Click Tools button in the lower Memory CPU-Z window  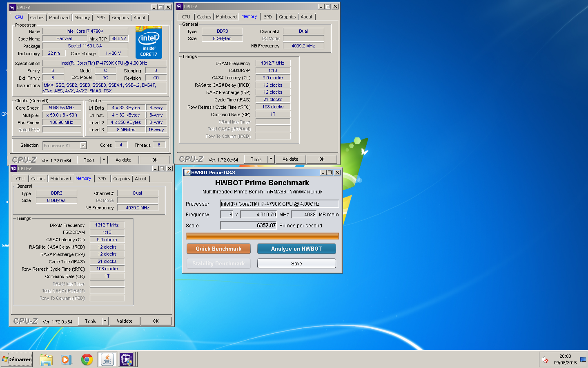tap(90, 321)
